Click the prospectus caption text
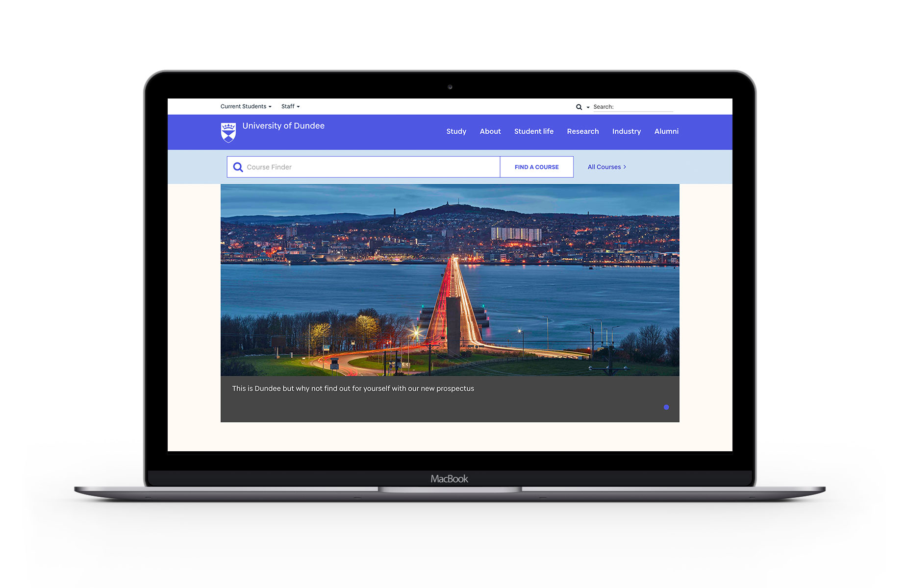 (353, 389)
